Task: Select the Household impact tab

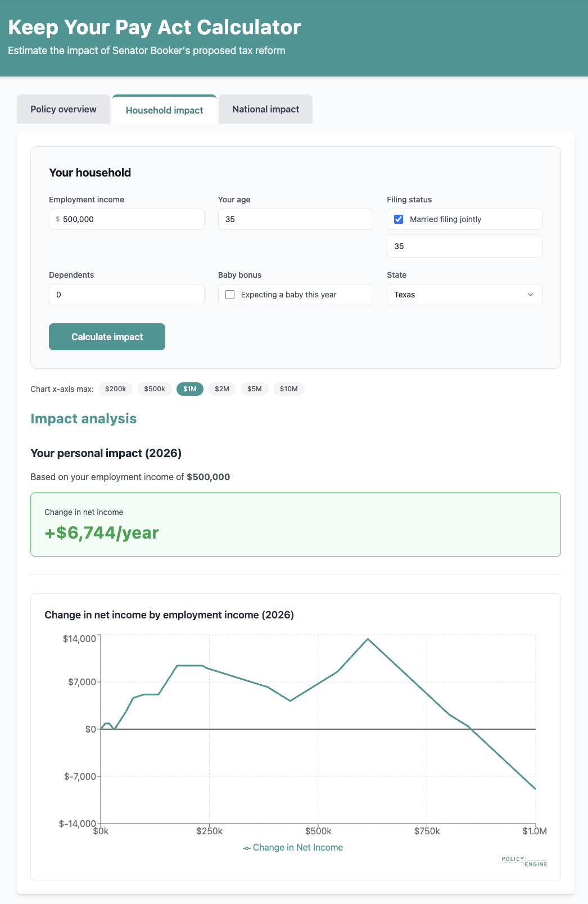Action: point(164,110)
